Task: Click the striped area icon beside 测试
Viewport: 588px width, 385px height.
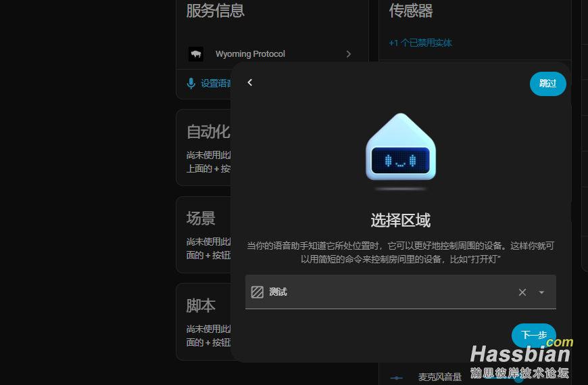Action: pyautogui.click(x=258, y=292)
